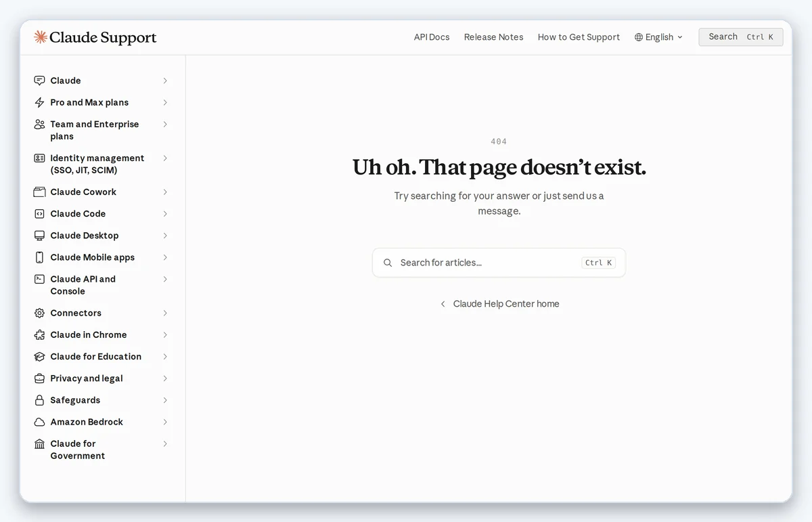Expand the Team and Enterprise plans chevron
Viewport: 812px width, 522px height.
tap(165, 124)
